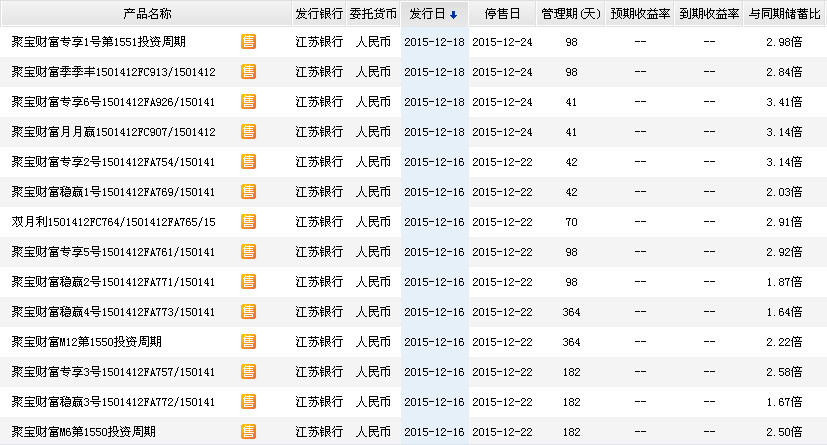Open product 聚宝财富月月赢1501412FC907/1501412
The image size is (827, 445).
(113, 132)
